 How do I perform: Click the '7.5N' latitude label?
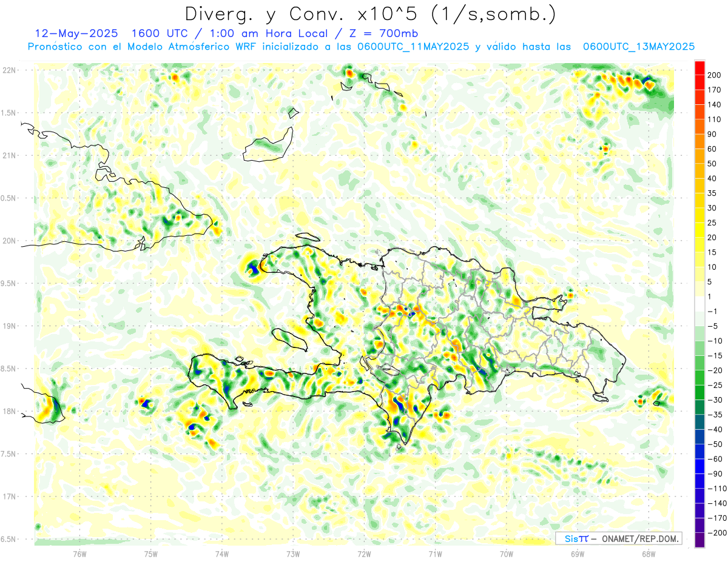click(x=8, y=454)
